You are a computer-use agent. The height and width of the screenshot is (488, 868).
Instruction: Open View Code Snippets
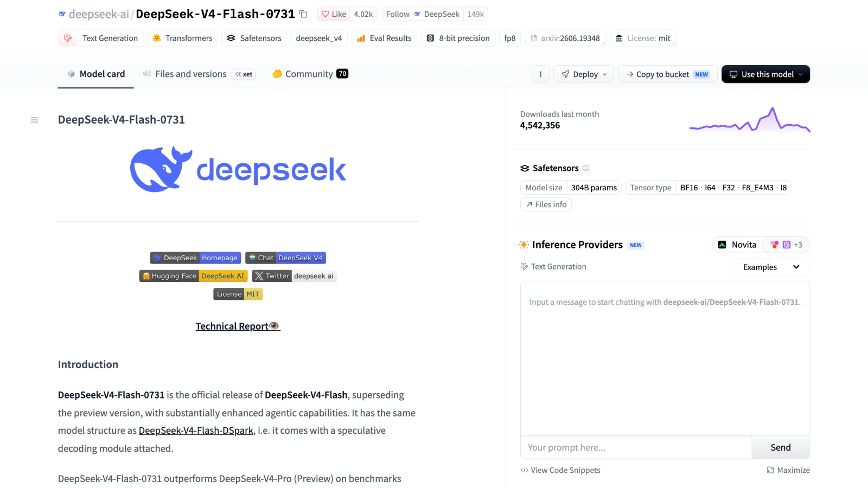[x=560, y=470]
